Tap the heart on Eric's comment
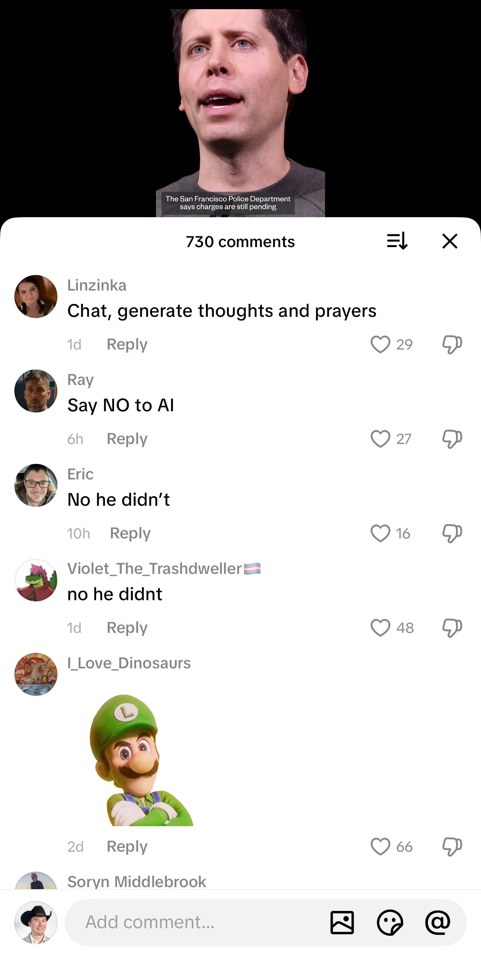The image size is (481, 980). (380, 533)
